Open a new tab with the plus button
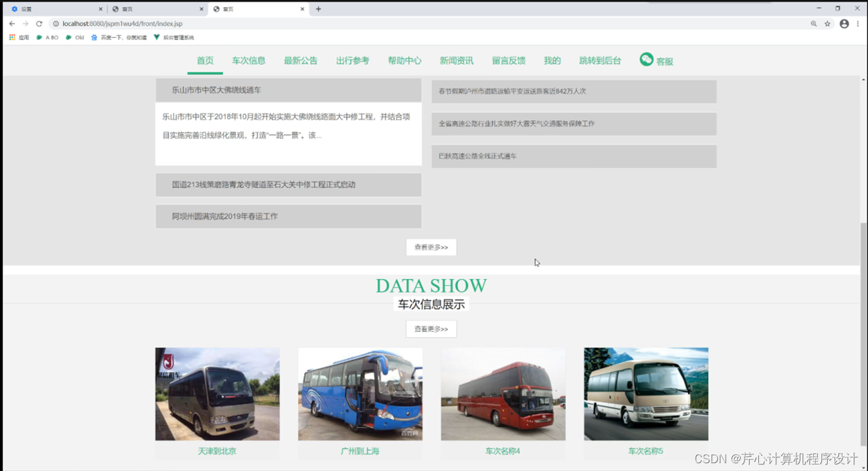This screenshot has height=471, width=868. pyautogui.click(x=318, y=9)
